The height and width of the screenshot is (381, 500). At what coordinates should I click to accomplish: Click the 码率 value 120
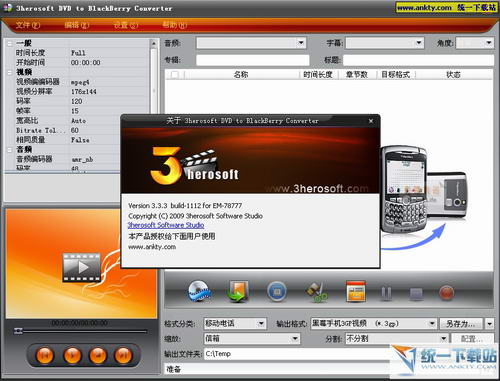tap(76, 101)
